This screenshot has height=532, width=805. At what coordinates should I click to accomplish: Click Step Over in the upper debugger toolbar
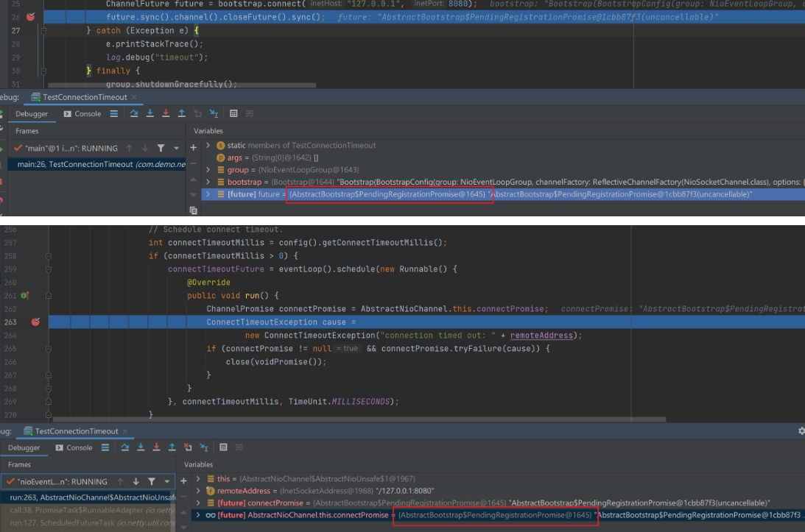pyautogui.click(x=134, y=113)
